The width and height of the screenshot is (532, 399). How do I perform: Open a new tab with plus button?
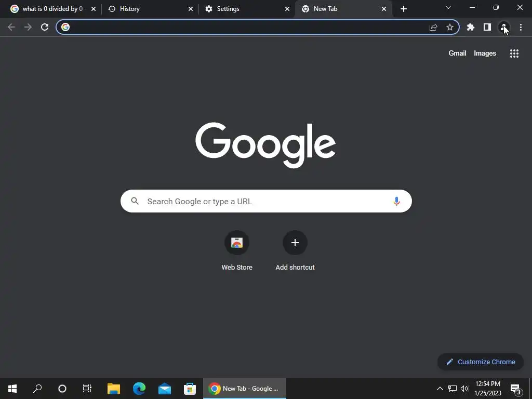pyautogui.click(x=403, y=9)
